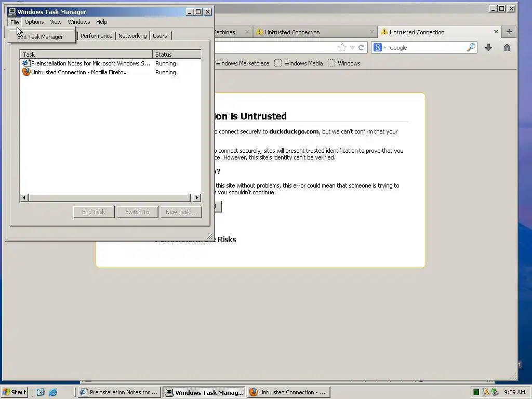Open the Windows menu in Task Manager
The width and height of the screenshot is (532, 399).
(x=79, y=22)
